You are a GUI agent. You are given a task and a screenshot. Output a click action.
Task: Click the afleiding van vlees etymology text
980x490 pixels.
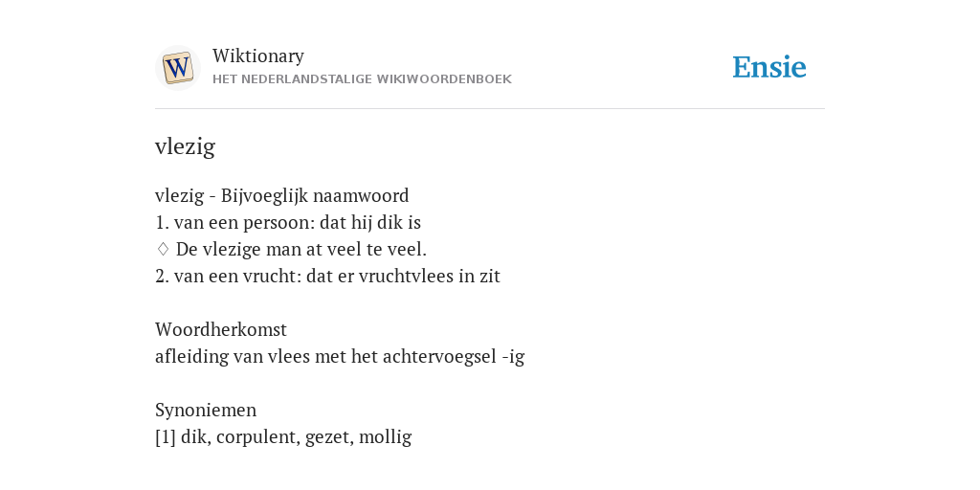[x=340, y=356]
